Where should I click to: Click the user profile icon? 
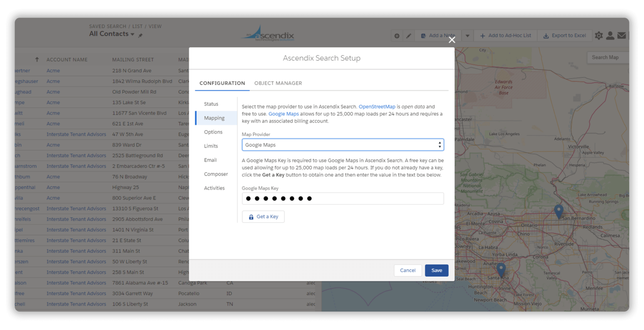coord(610,36)
